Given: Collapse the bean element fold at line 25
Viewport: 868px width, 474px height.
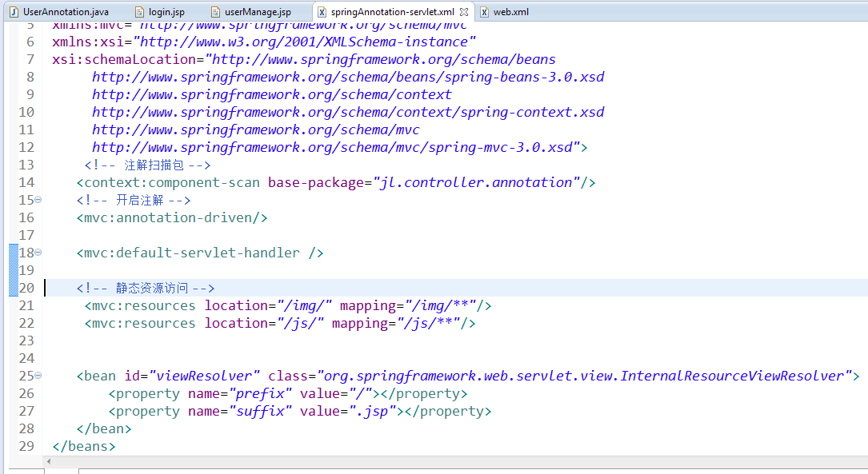Looking at the screenshot, I should pos(38,376).
